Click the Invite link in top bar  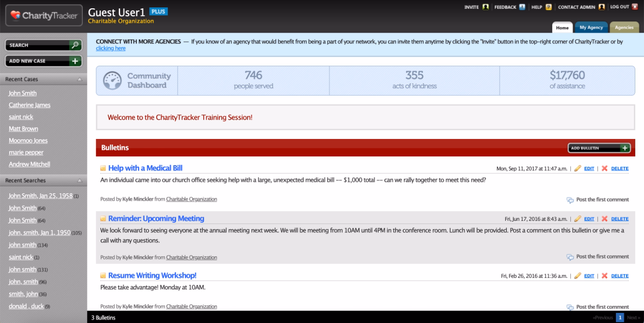click(x=471, y=7)
